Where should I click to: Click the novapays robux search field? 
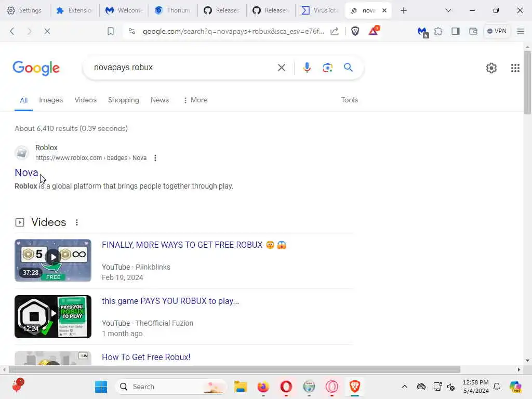(x=183, y=68)
